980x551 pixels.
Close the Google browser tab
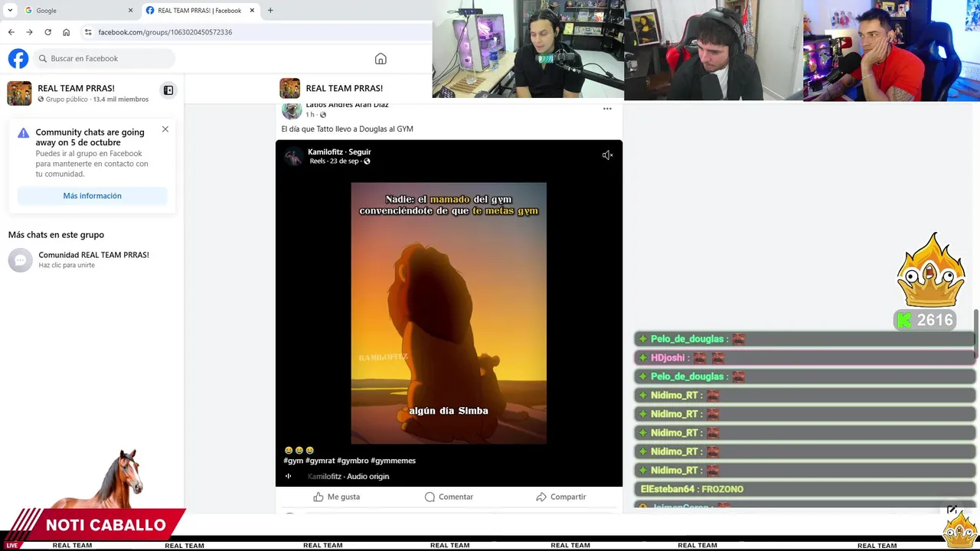pyautogui.click(x=130, y=10)
